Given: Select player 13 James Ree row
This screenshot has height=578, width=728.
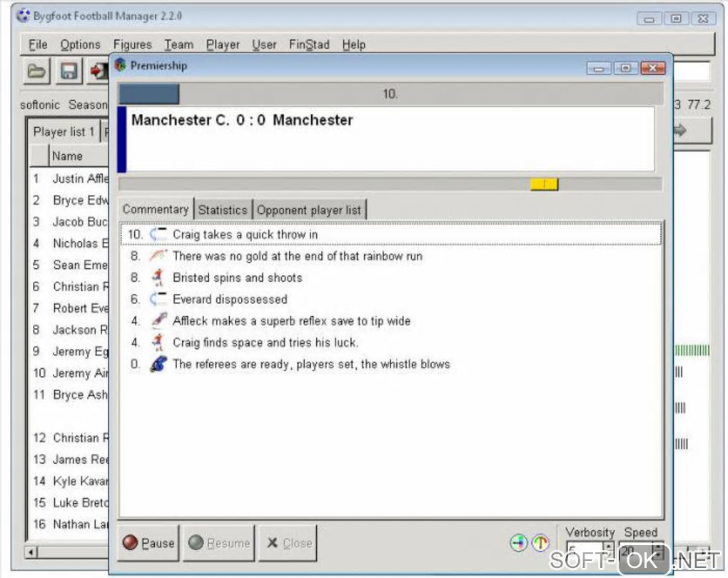Looking at the screenshot, I should [70, 459].
